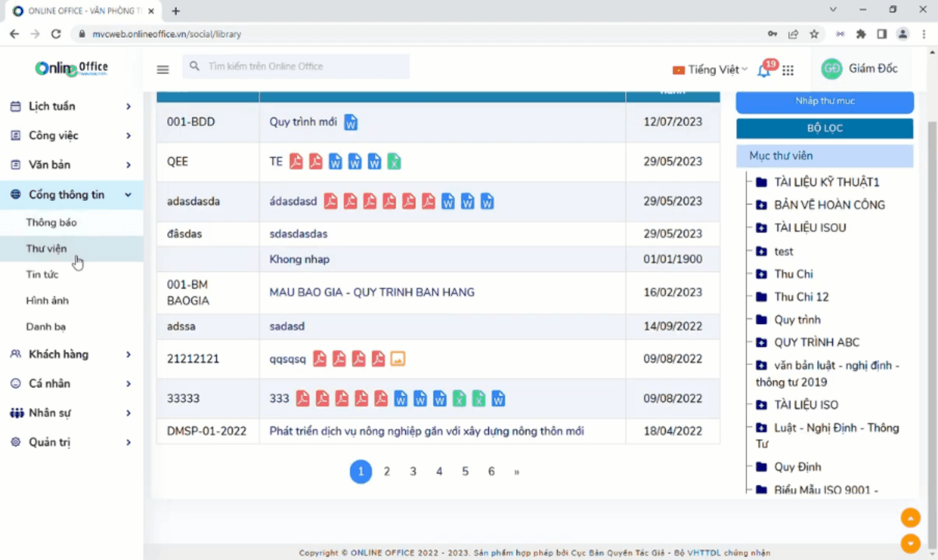Open the apps grid icon
938x560 pixels.
pos(788,70)
